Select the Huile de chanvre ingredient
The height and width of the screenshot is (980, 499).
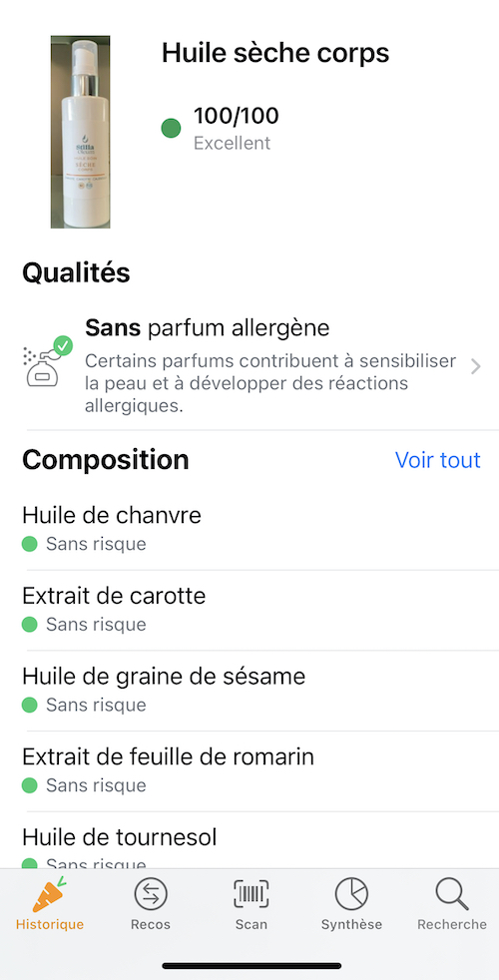(249, 529)
